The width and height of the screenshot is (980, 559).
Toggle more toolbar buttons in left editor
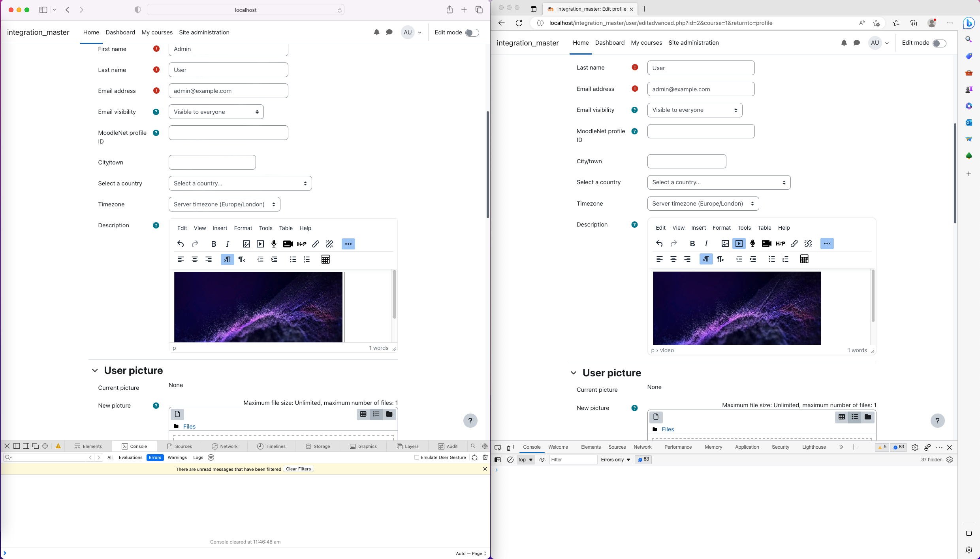(348, 244)
